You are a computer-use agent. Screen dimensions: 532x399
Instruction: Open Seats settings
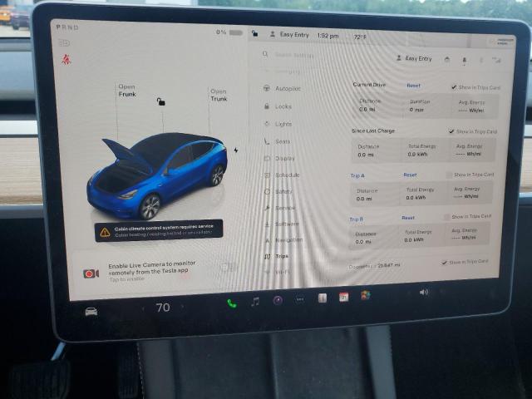278,141
